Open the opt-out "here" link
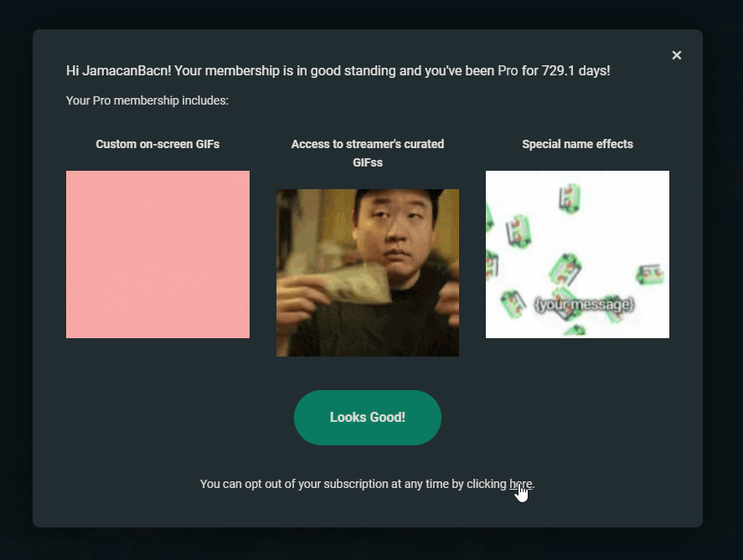This screenshot has width=743, height=560. click(x=520, y=484)
